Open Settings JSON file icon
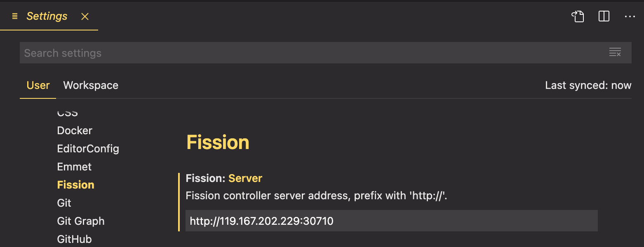Screen dimensions: 644x247 [578, 16]
